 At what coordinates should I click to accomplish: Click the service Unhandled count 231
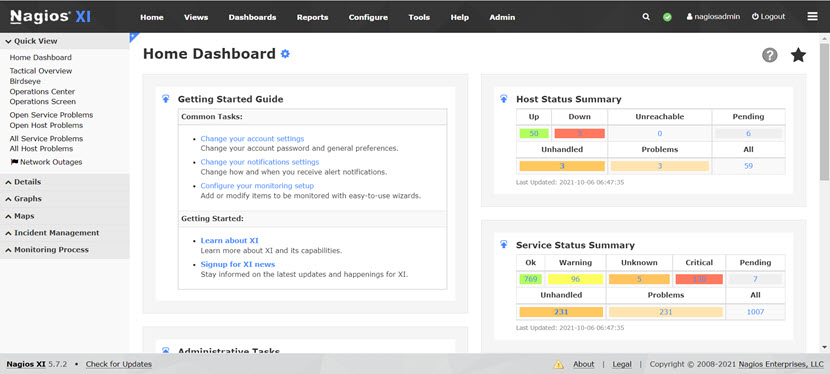[561, 312]
